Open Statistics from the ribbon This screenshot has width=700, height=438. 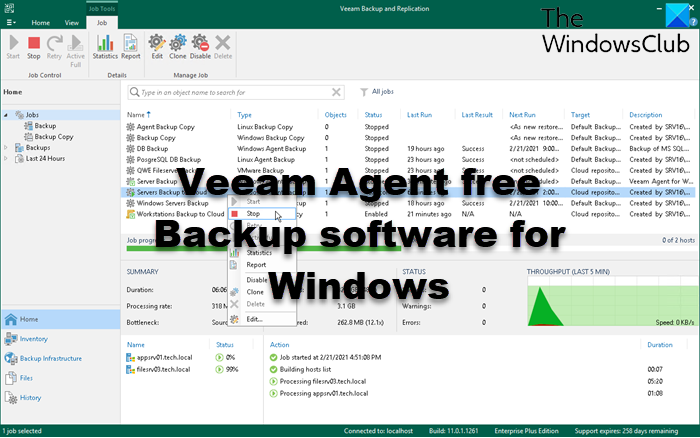(105, 47)
